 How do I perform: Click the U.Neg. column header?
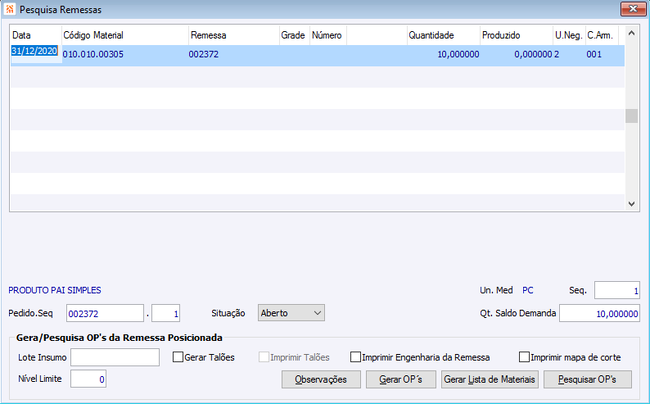pyautogui.click(x=569, y=35)
